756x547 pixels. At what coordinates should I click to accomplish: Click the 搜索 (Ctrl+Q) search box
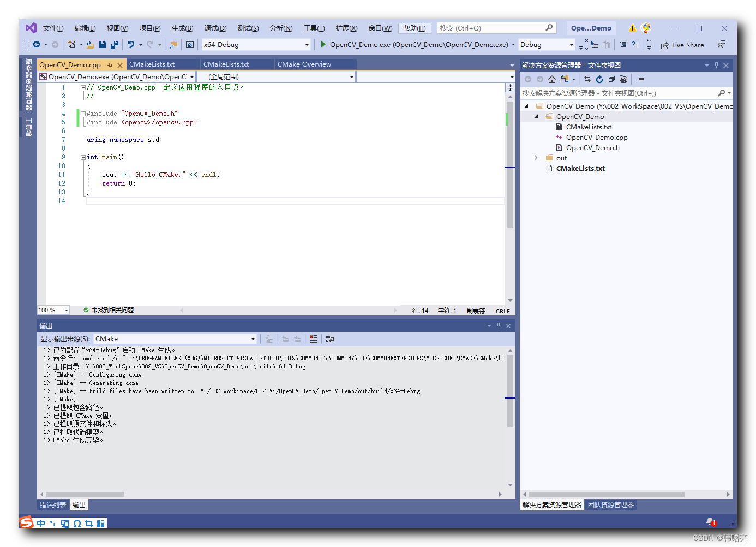[491, 28]
